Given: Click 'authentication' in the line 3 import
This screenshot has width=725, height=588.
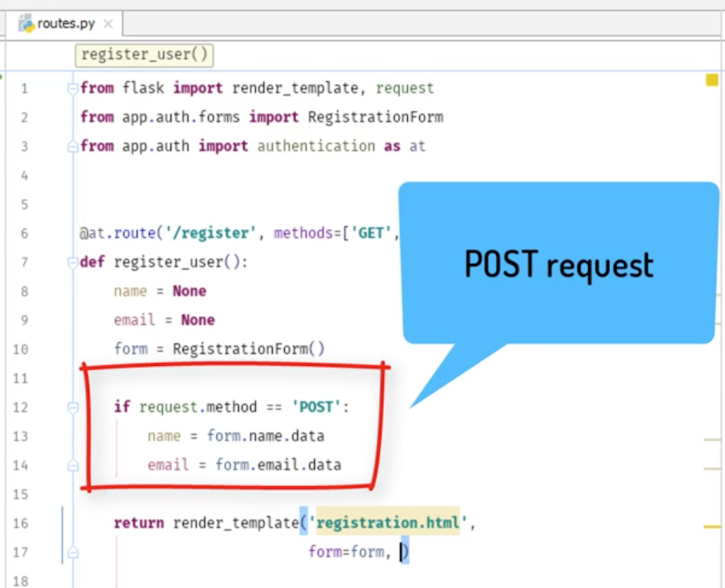Looking at the screenshot, I should click(x=316, y=146).
